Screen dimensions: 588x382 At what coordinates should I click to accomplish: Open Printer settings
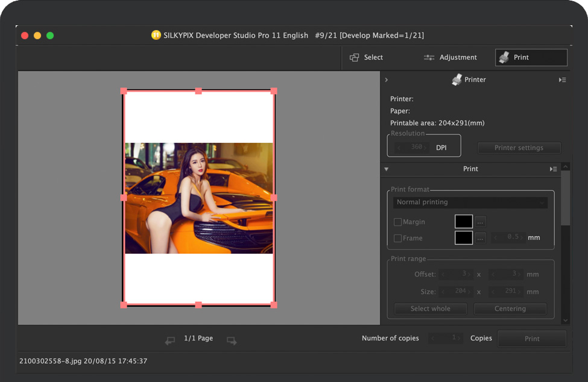pos(519,148)
